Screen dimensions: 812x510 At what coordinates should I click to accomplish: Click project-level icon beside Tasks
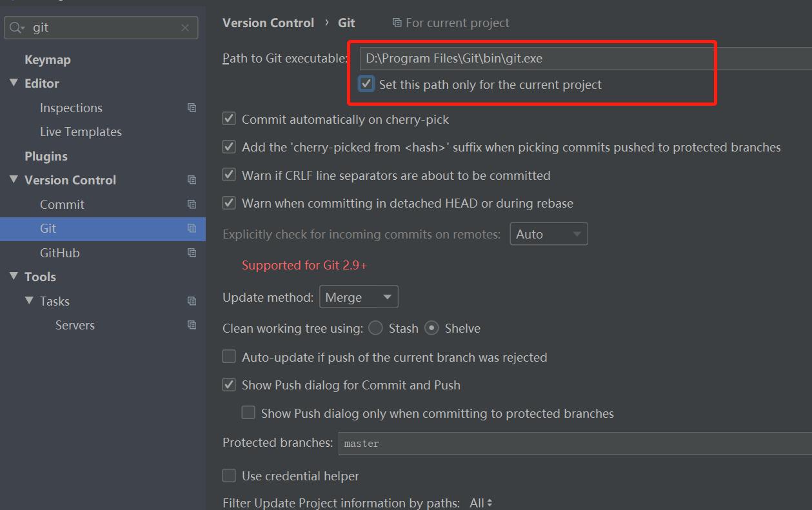click(192, 301)
